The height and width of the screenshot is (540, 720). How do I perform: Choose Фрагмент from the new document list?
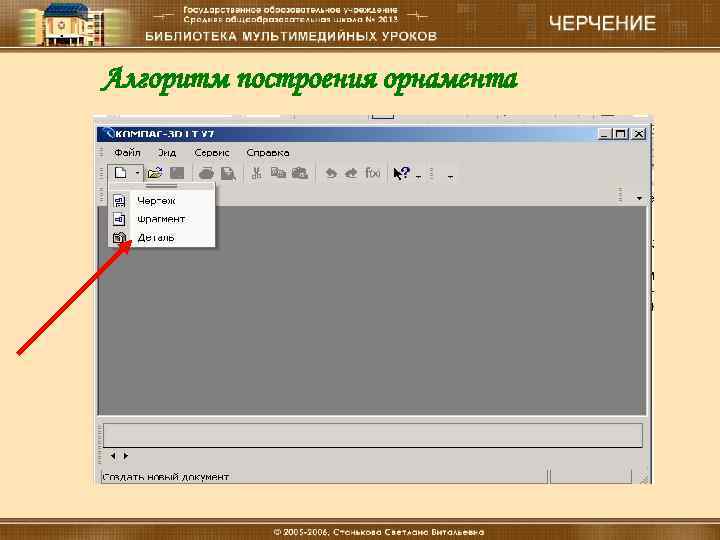(161, 219)
